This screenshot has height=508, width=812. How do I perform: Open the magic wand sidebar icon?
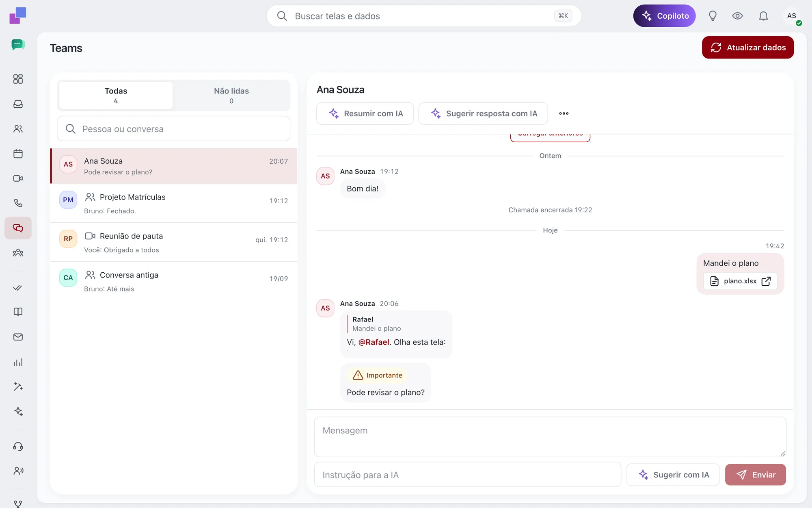coord(18,386)
